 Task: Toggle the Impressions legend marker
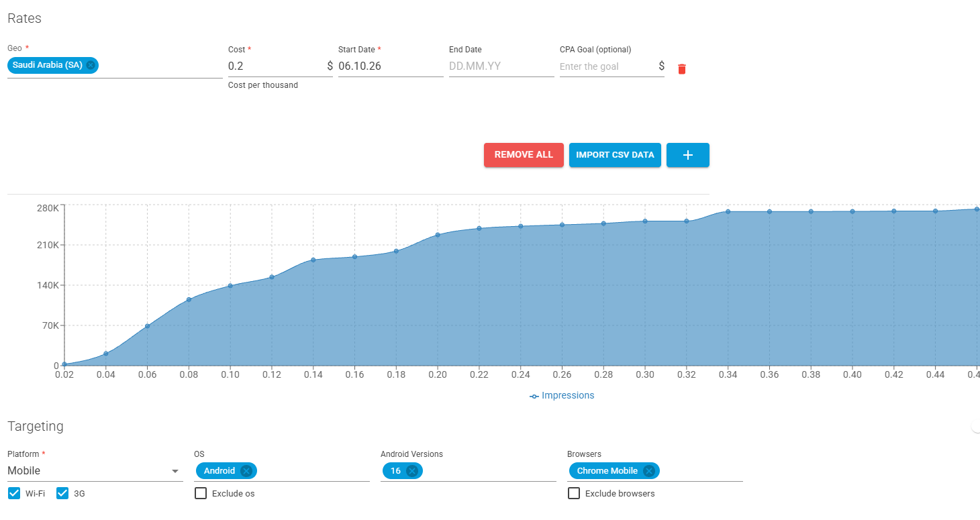click(534, 396)
